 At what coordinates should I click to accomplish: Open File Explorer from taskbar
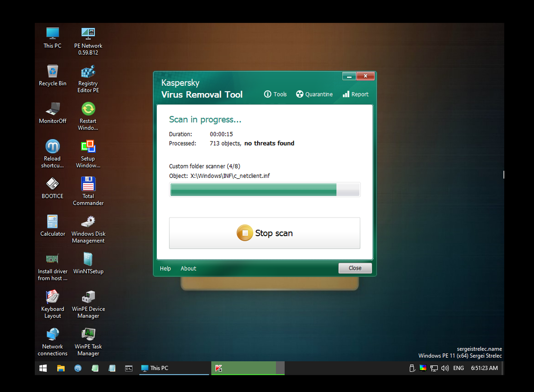click(x=61, y=368)
